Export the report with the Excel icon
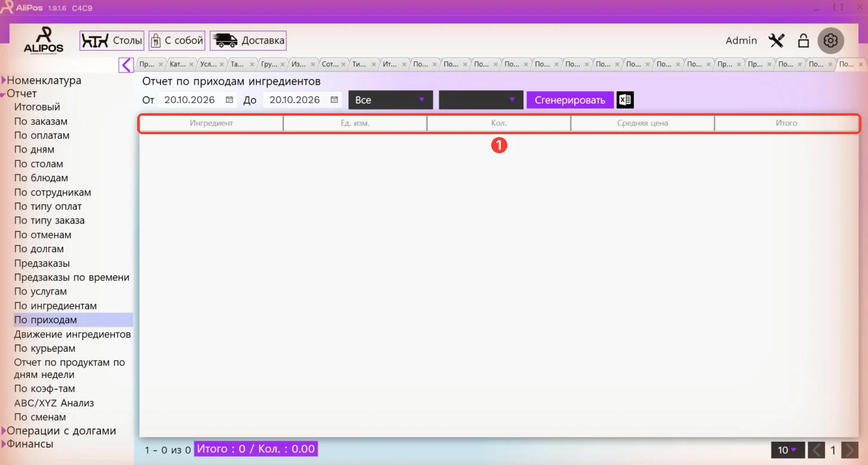Image resolution: width=868 pixels, height=465 pixels. point(625,100)
